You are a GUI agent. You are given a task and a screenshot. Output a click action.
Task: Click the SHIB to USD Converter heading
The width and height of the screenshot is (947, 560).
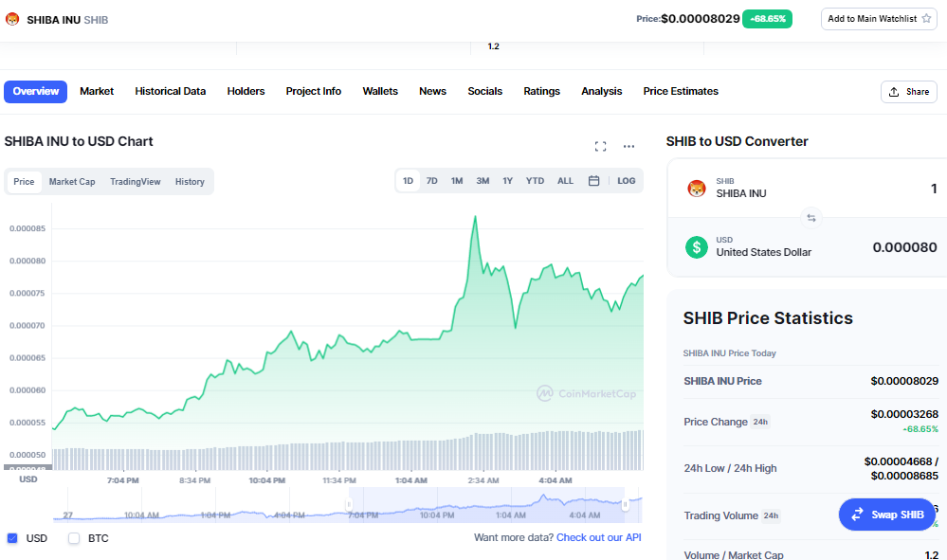point(737,141)
